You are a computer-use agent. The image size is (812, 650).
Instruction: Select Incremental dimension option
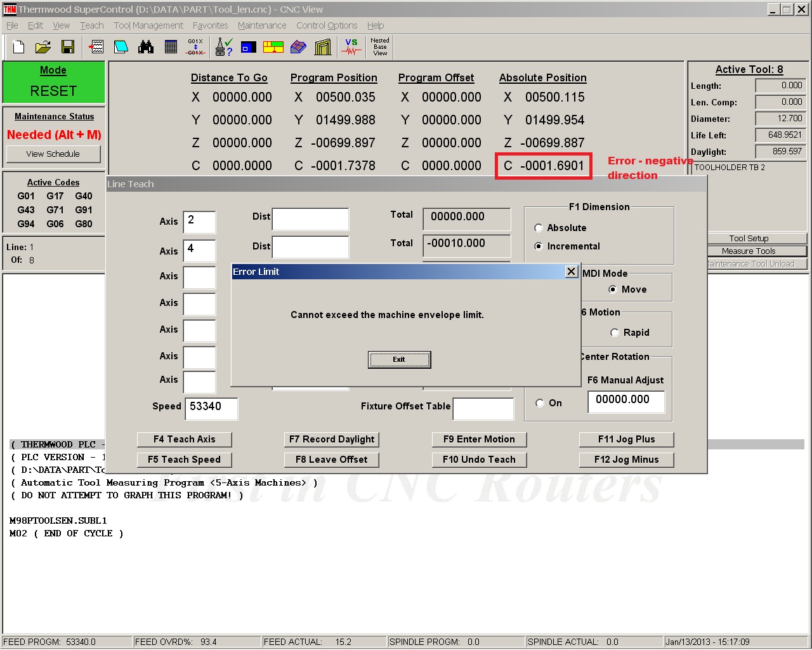[x=539, y=246]
